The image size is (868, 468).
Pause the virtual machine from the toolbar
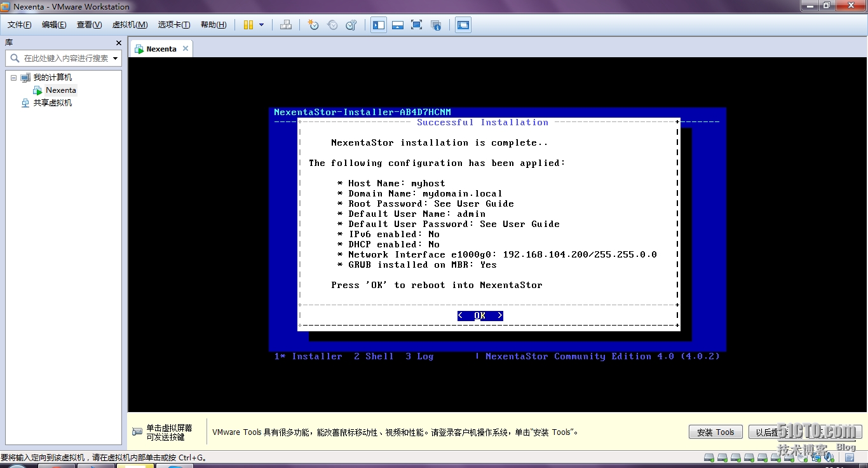pyautogui.click(x=248, y=25)
